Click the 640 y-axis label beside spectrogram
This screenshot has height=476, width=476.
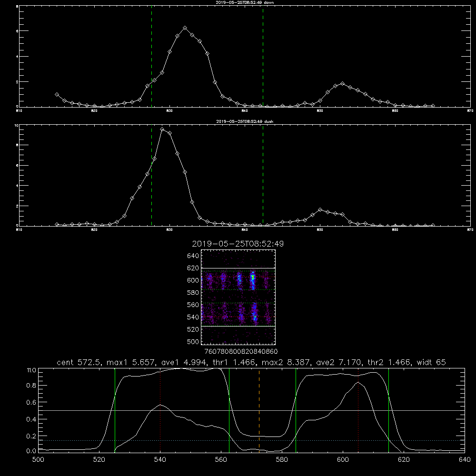193,256
